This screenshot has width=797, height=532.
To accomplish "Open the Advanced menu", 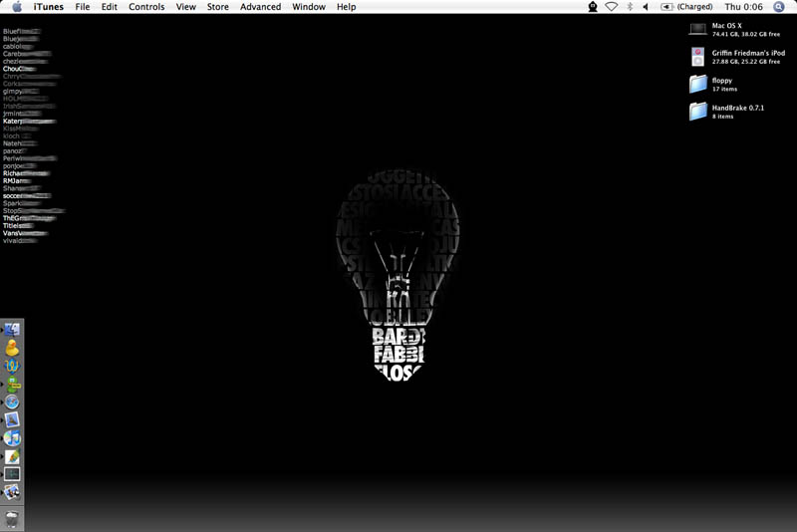I will click(260, 7).
